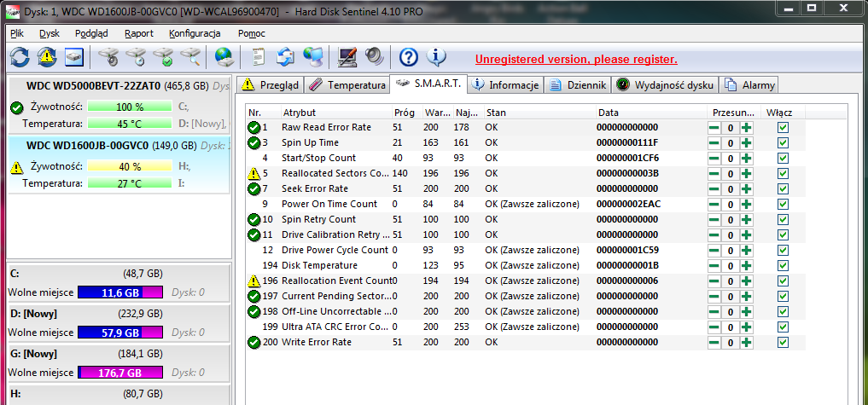Click the green check icon for Write Error Rate
This screenshot has height=405, width=868.
click(x=254, y=343)
